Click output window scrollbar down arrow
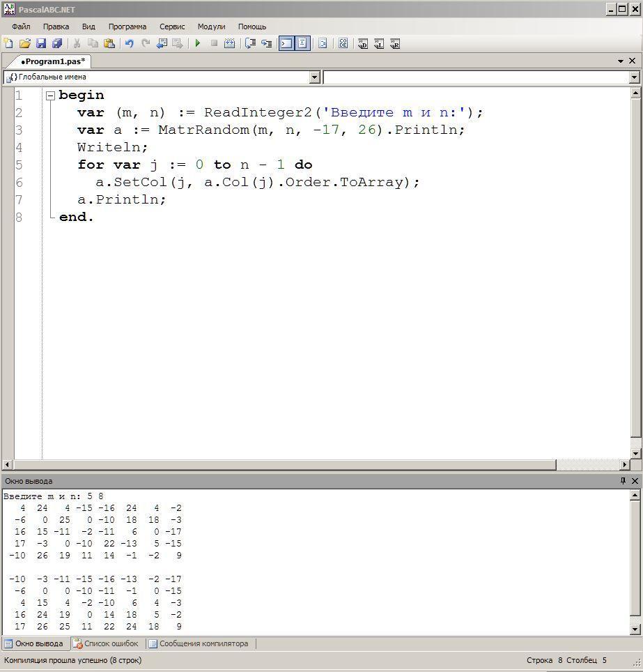Viewport: 643px width, 672px height. [x=636, y=629]
